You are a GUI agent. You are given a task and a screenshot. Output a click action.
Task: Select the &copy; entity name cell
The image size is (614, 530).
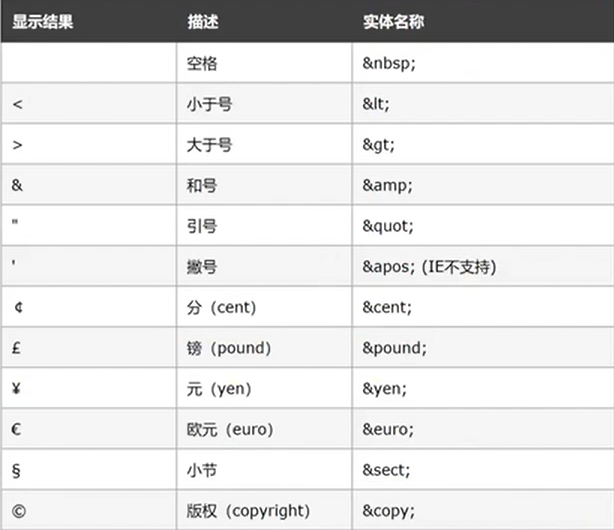[x=389, y=510]
